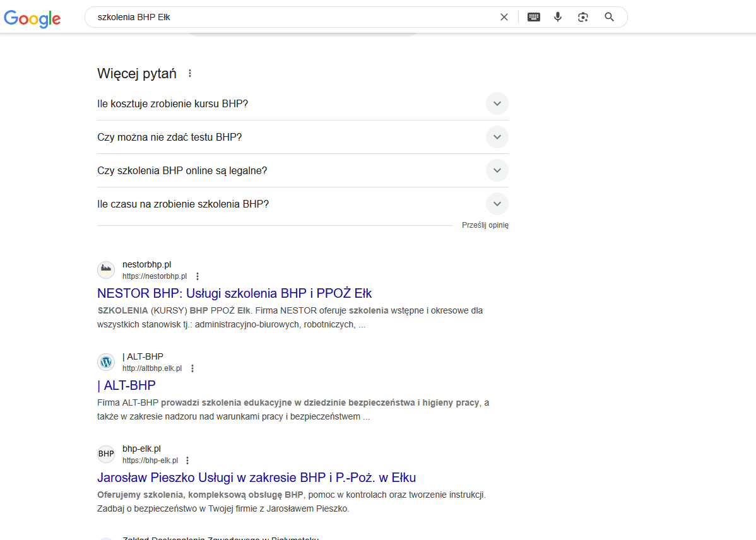Select question text Czy szkolenia BHP online są legalne?
Image resolution: width=756 pixels, height=540 pixels.
point(182,171)
